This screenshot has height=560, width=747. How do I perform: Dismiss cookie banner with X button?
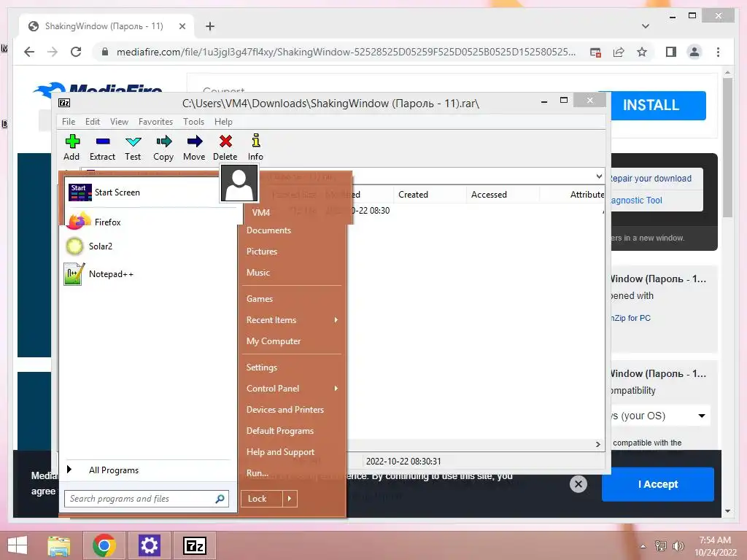tap(578, 484)
